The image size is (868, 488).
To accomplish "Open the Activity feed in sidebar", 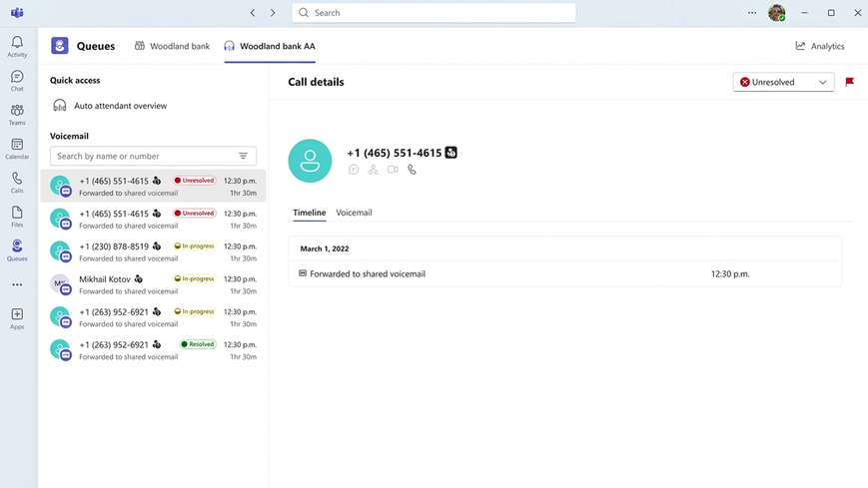I will [17, 47].
